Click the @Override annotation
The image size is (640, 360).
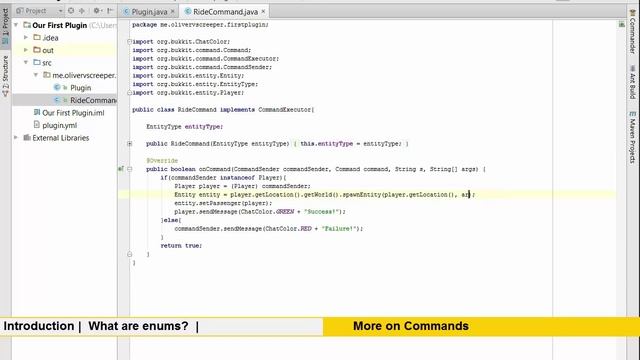pos(162,161)
